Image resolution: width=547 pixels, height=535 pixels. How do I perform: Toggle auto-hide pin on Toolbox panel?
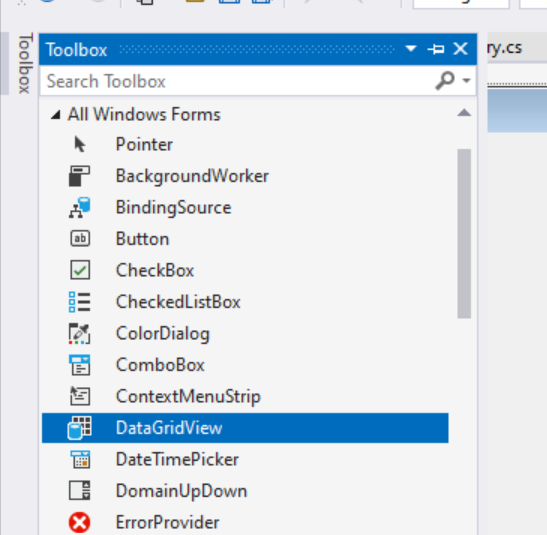tap(436, 49)
